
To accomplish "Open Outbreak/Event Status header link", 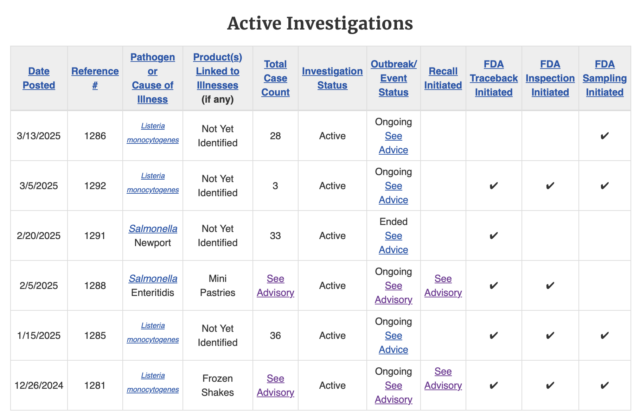I will tap(393, 78).
